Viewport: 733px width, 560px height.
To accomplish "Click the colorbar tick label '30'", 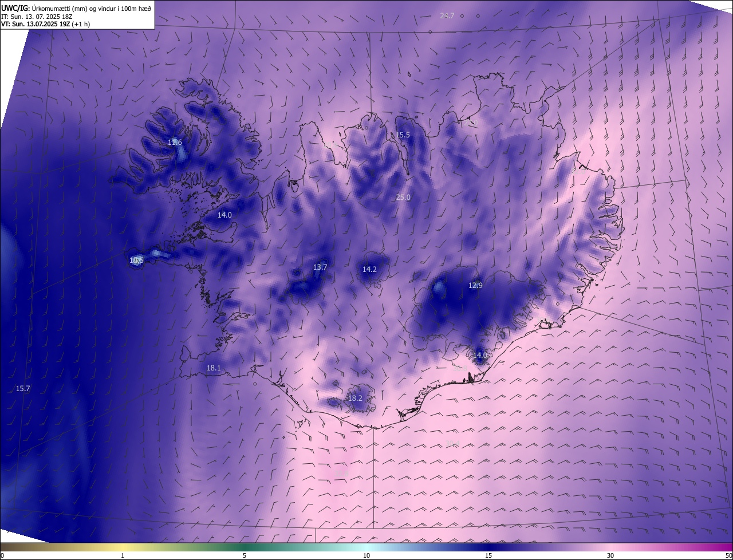I will tap(610, 555).
